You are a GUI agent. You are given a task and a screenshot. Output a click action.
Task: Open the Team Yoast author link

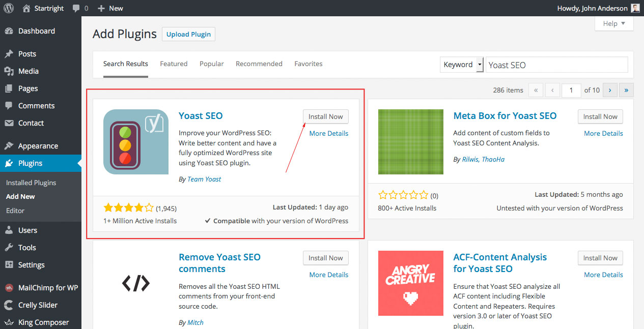coord(204,179)
